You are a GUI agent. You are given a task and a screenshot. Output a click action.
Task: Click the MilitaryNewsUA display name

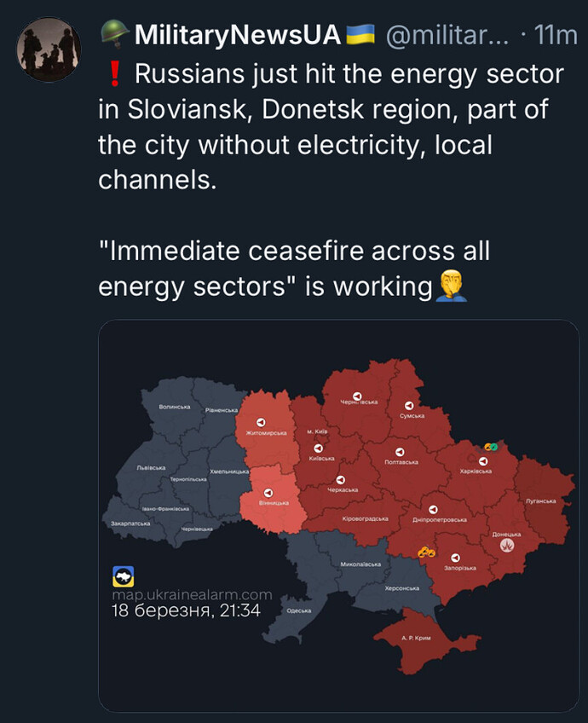coord(237,35)
